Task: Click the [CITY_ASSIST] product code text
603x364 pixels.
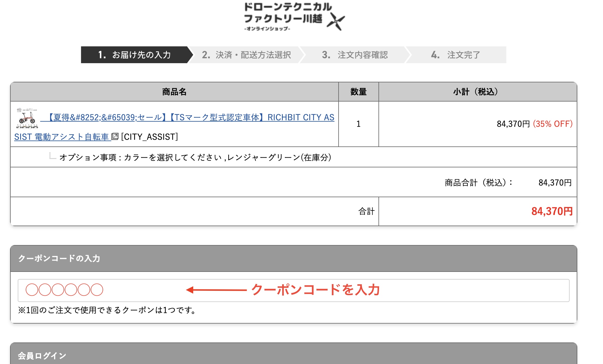Action: [x=149, y=137]
